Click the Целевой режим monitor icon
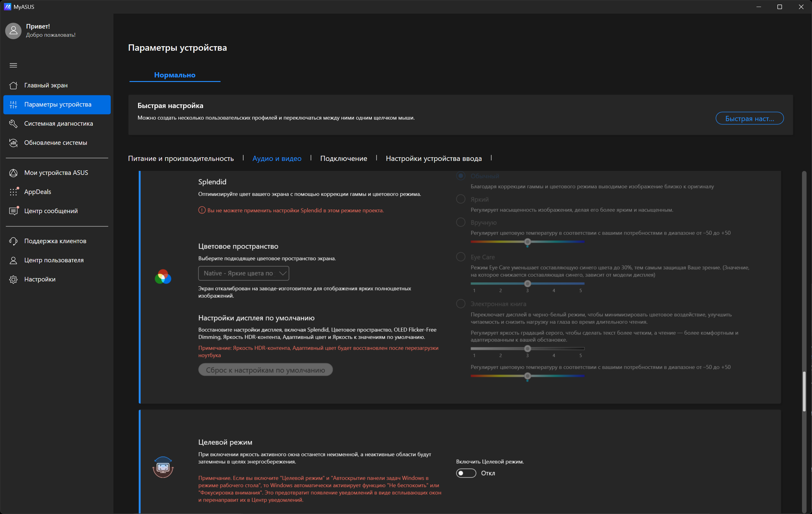This screenshot has height=514, width=812. (163, 467)
